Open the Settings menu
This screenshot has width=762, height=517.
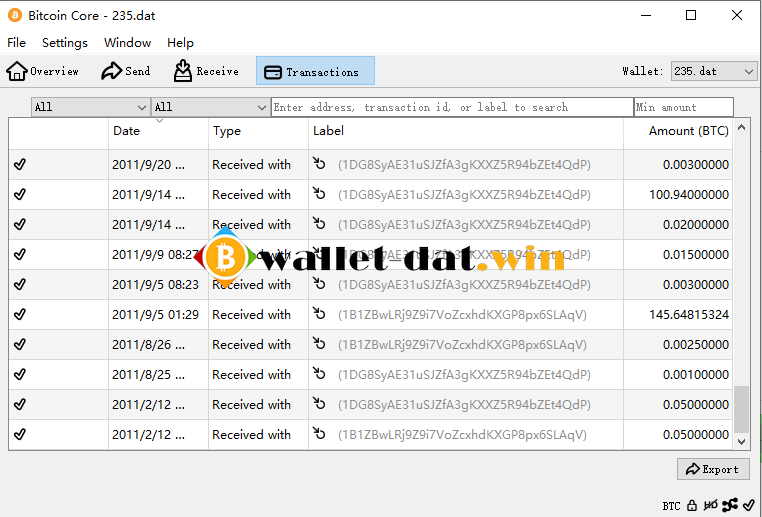[65, 43]
